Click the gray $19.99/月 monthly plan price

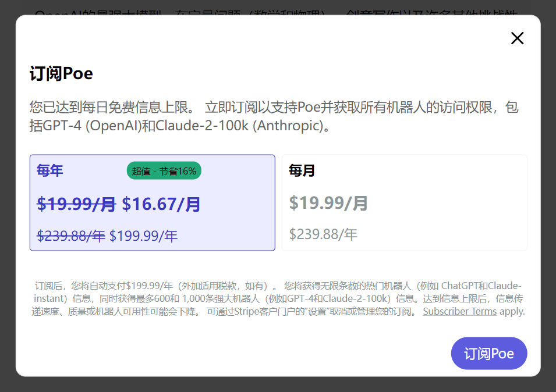click(x=328, y=203)
